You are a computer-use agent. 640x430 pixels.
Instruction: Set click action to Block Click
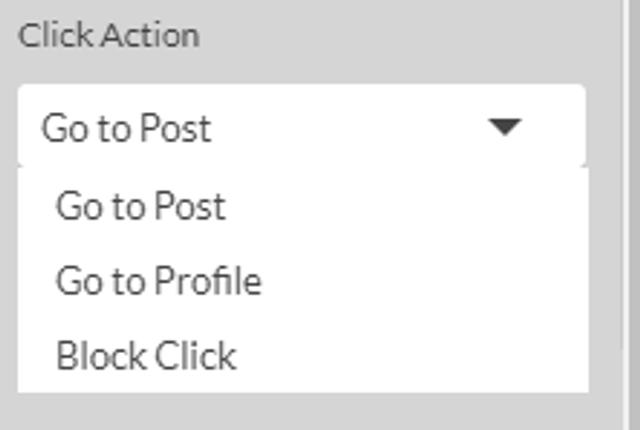pyautogui.click(x=303, y=356)
